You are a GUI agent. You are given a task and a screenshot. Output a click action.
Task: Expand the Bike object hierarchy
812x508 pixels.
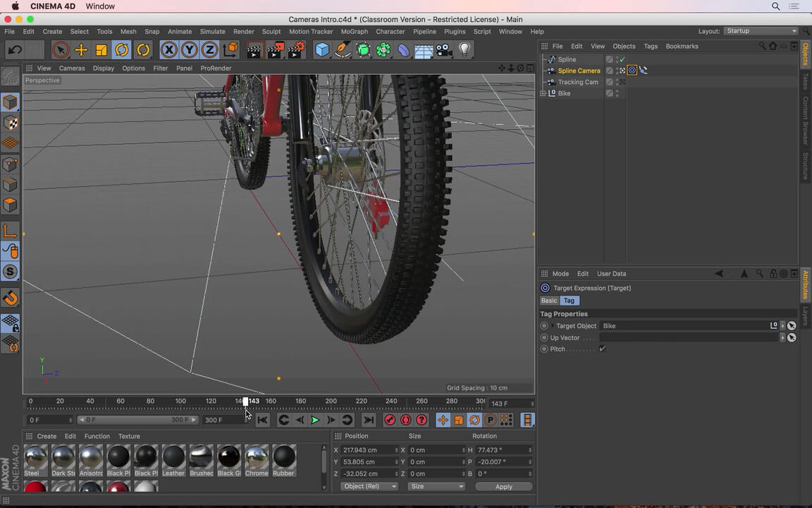(543, 93)
